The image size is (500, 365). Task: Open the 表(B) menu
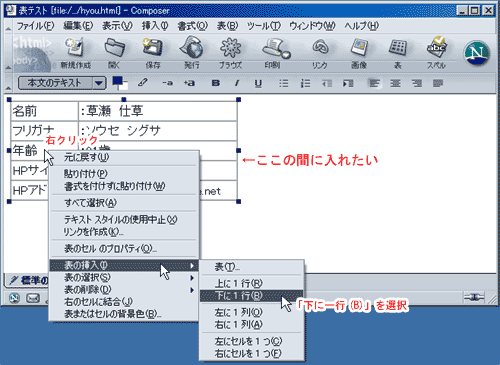click(227, 26)
